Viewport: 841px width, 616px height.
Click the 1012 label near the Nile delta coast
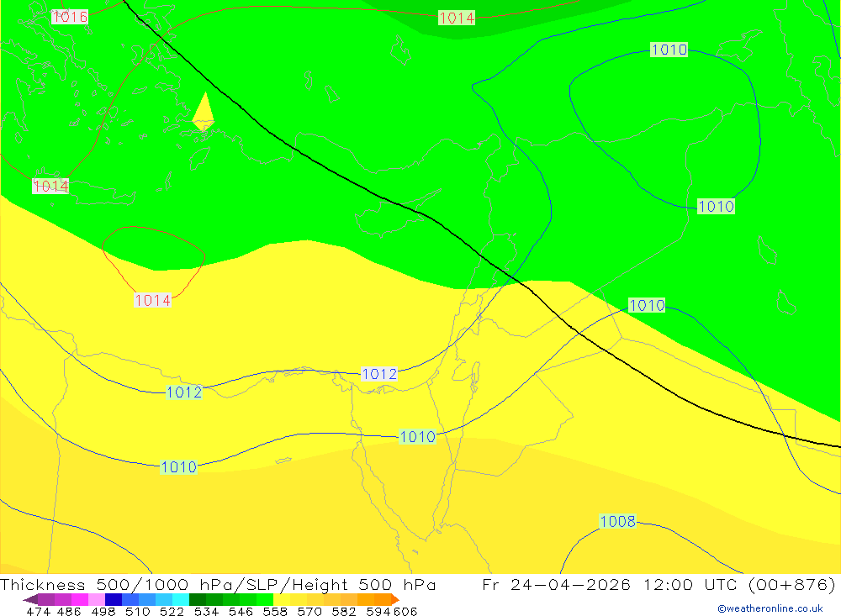click(x=379, y=374)
